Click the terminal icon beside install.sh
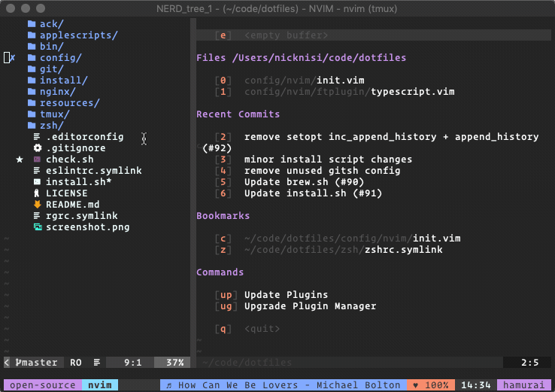The height and width of the screenshot is (392, 555). coord(37,182)
